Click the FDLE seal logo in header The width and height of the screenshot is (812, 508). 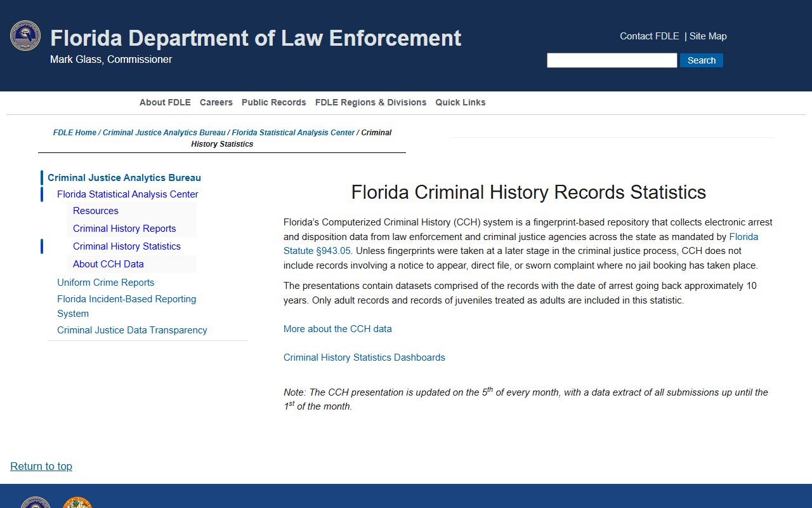click(x=25, y=36)
